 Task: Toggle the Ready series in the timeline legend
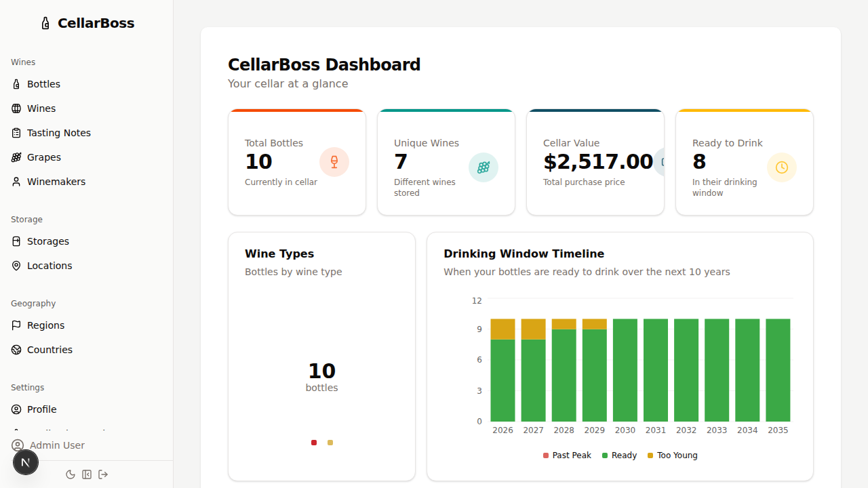(619, 455)
